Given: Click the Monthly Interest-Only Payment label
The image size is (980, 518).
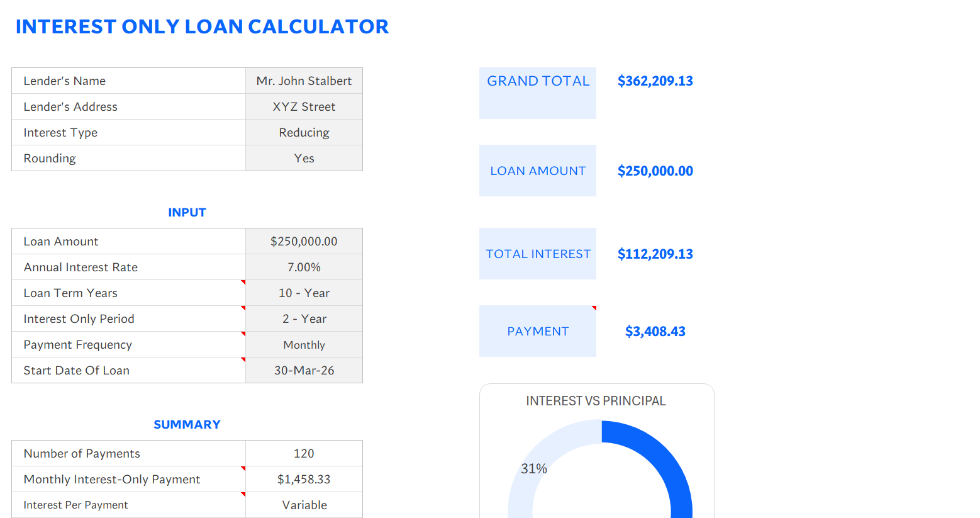Looking at the screenshot, I should coord(128,479).
